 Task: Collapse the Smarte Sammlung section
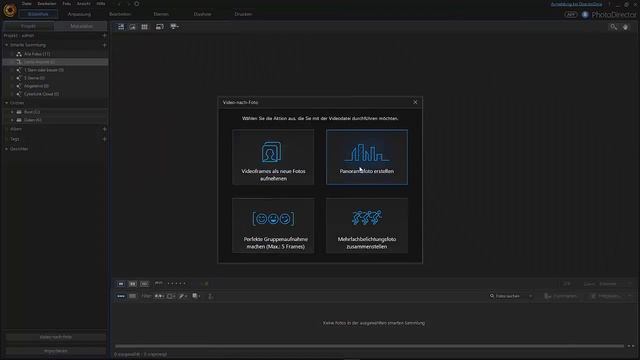click(7, 45)
